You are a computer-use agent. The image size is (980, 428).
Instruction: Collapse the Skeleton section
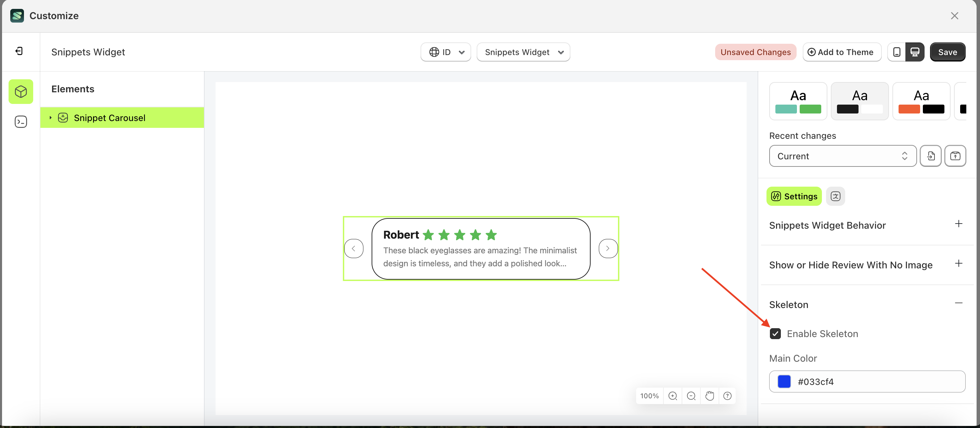click(x=959, y=303)
